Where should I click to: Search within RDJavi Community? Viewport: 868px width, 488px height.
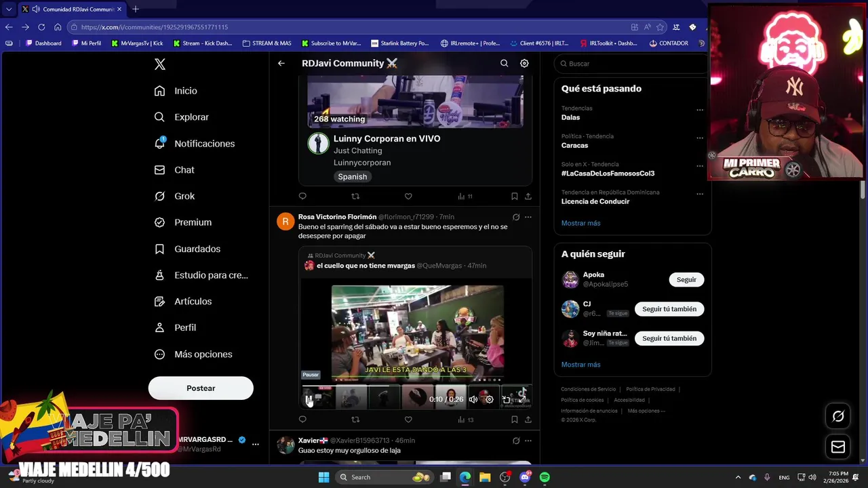pyautogui.click(x=504, y=63)
